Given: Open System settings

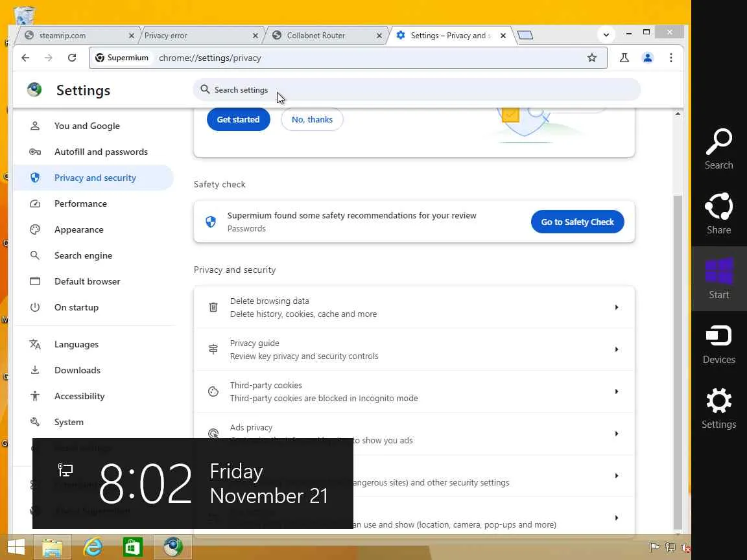Looking at the screenshot, I should 93,422.
